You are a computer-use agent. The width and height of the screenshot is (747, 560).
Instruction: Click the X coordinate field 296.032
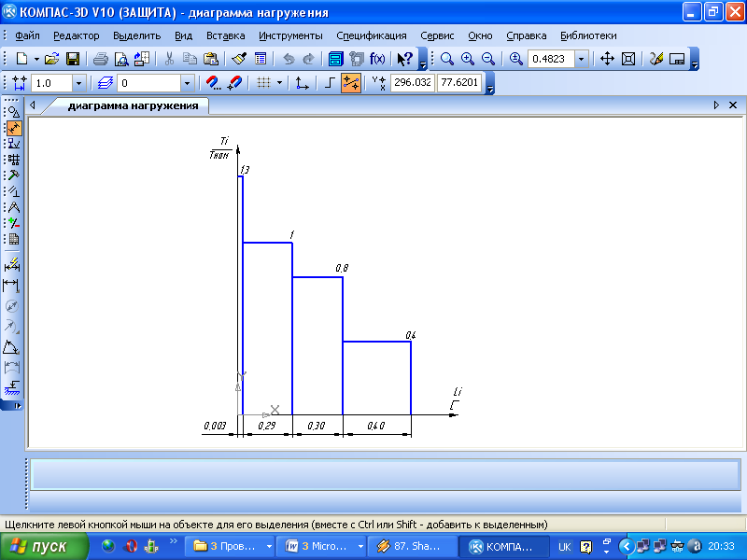413,83
